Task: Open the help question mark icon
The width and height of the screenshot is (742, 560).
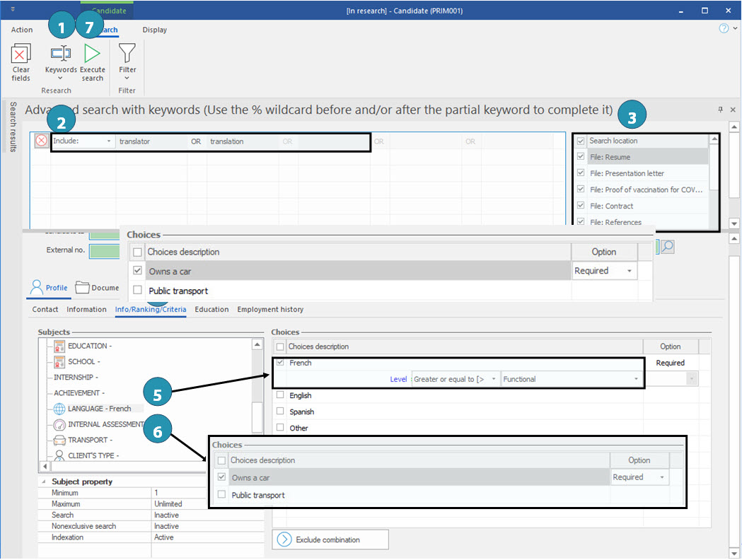Action: (724, 29)
